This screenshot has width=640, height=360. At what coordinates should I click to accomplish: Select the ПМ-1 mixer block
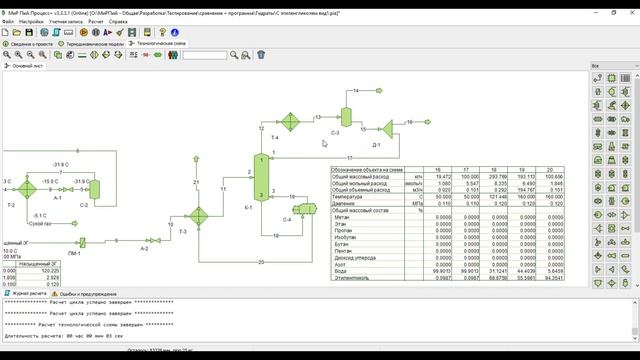(x=82, y=243)
